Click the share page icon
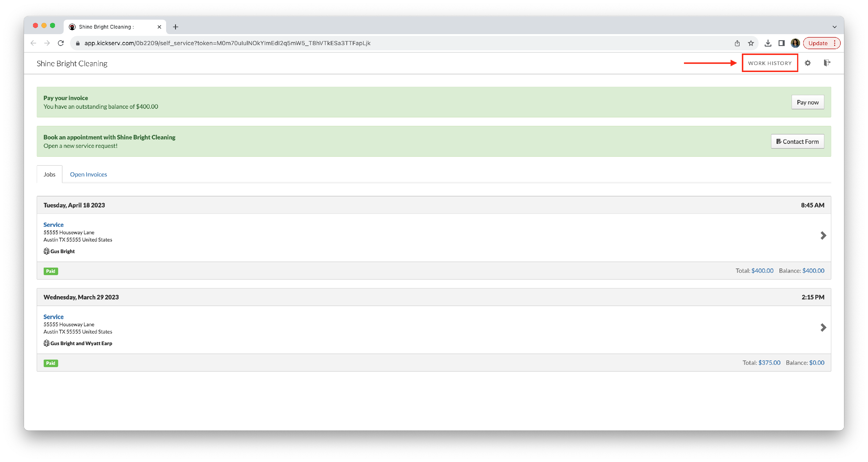Viewport: 868px width, 462px height. tap(737, 43)
